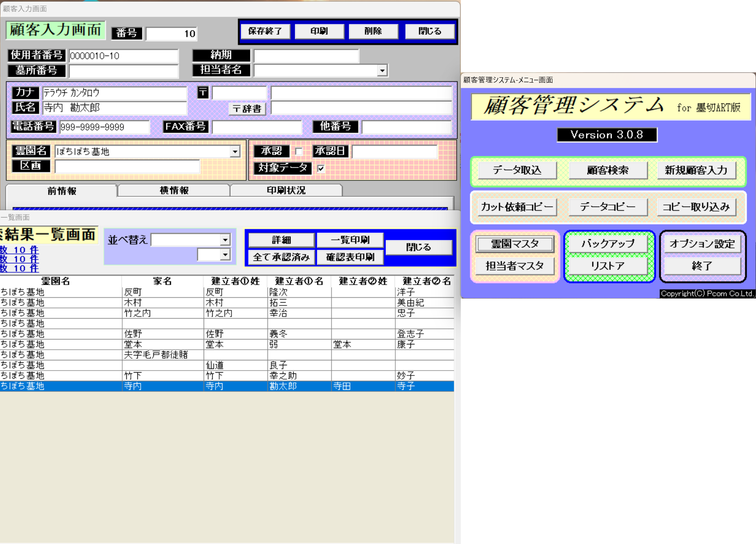Select the 前情報 tab
Screen dimensions: 756x544
point(62,191)
